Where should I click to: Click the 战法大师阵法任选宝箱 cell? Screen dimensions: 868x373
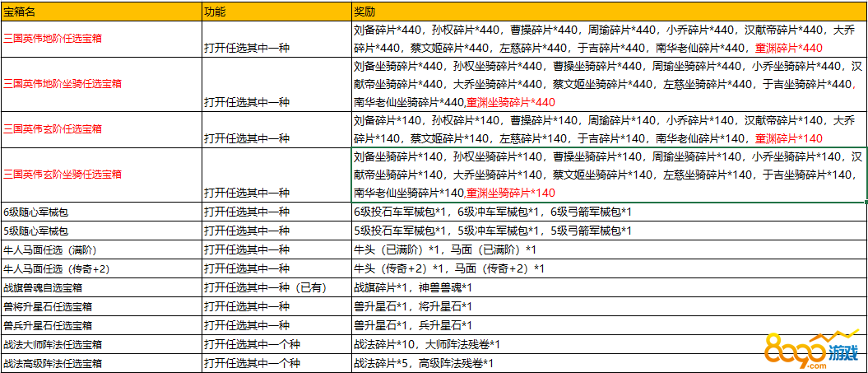point(101,344)
